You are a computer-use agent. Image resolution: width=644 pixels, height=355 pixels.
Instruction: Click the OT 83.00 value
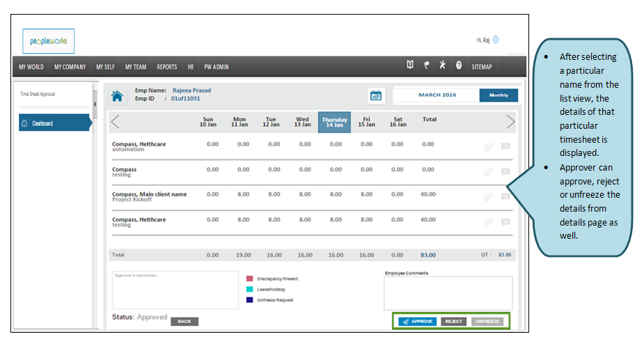(505, 255)
